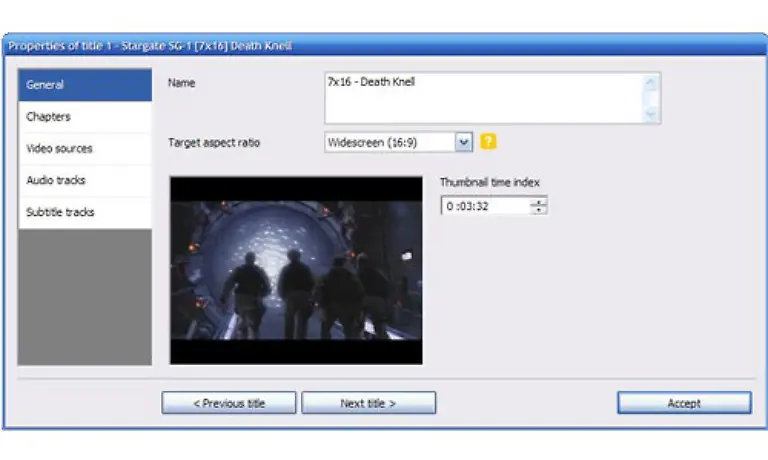Viewport: 768px width, 460px height.
Task: Open the yellow help icon for aspect ratio
Action: (488, 142)
